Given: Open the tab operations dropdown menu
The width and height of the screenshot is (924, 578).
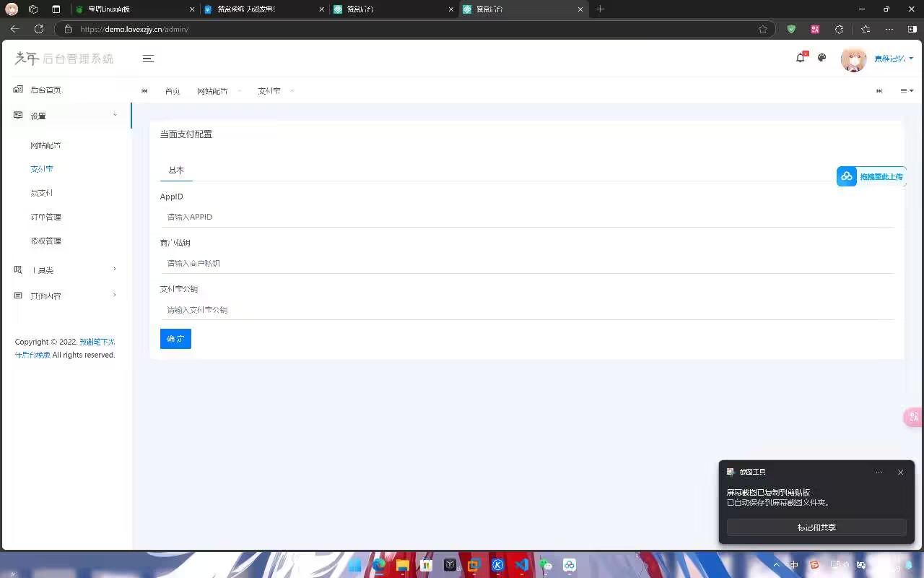Looking at the screenshot, I should (x=907, y=91).
